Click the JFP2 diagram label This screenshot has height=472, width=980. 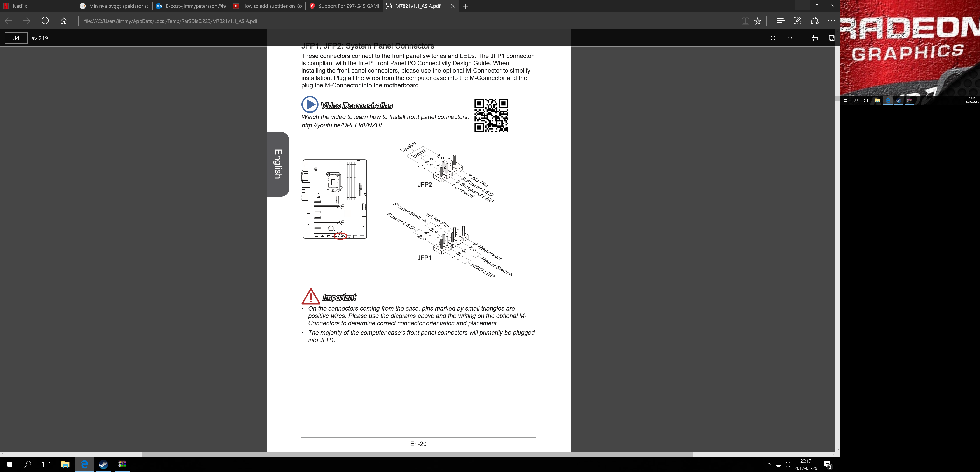coord(425,185)
